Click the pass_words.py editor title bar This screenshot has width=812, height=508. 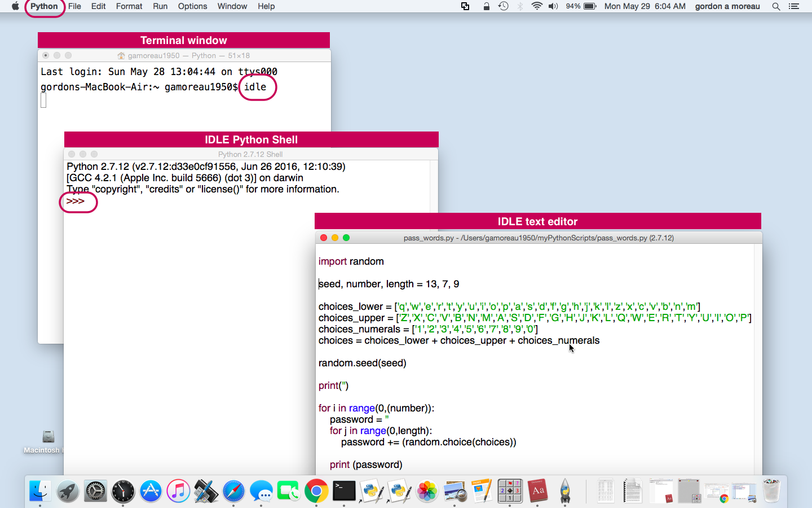coord(539,238)
